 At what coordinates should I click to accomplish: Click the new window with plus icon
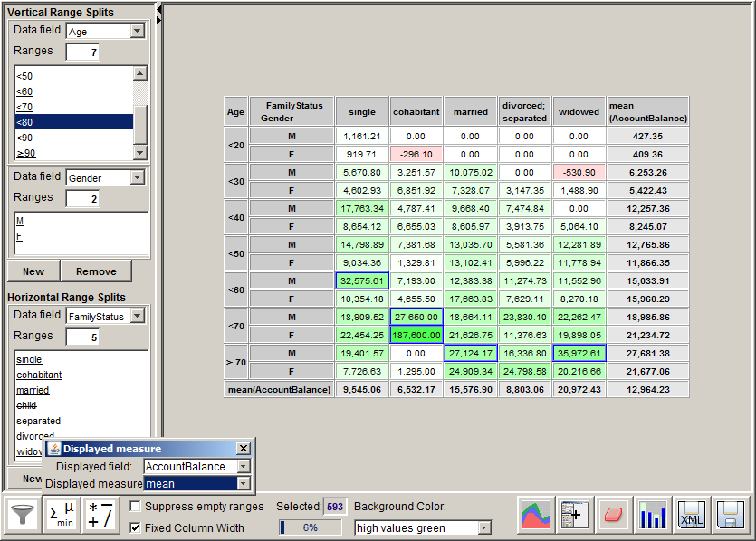[573, 516]
